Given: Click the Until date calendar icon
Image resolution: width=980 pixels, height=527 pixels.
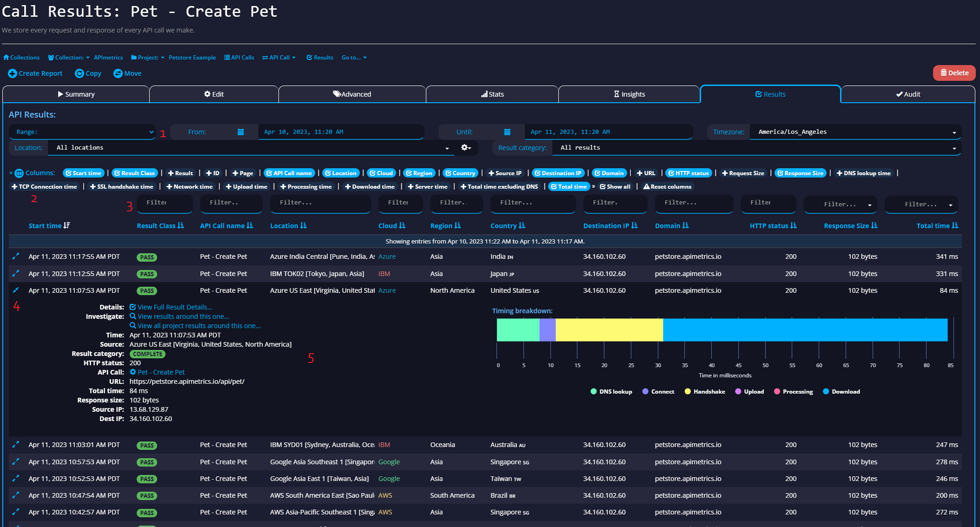Looking at the screenshot, I should tap(507, 132).
